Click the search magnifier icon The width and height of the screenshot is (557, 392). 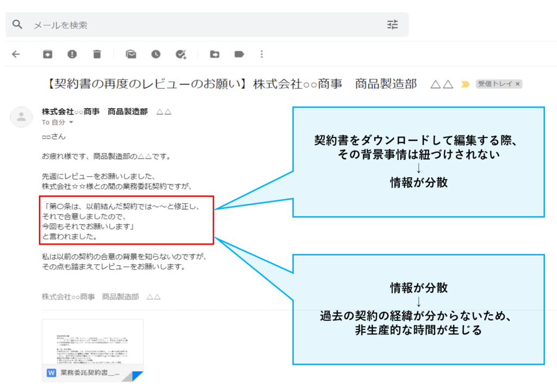[x=16, y=24]
